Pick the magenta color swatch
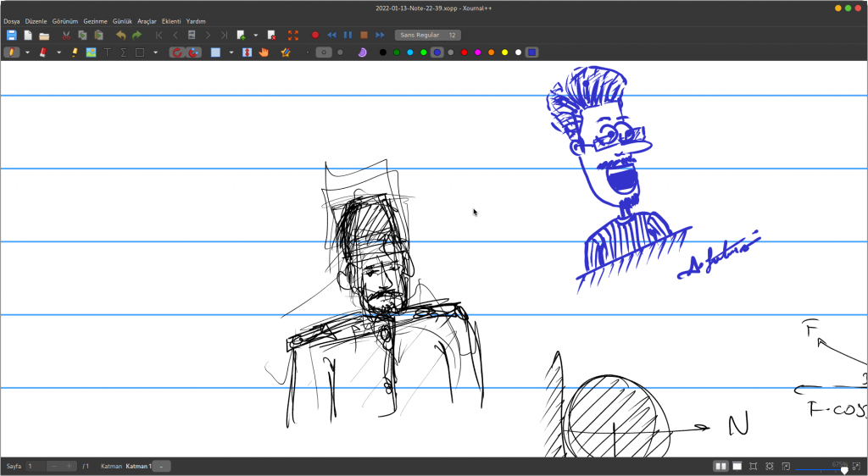This screenshot has height=476, width=868. (478, 53)
